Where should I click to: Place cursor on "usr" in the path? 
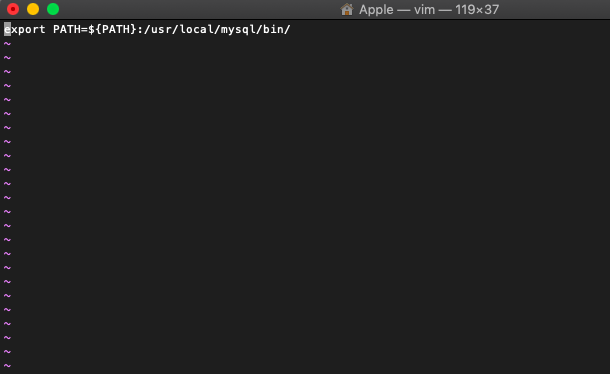(161, 30)
